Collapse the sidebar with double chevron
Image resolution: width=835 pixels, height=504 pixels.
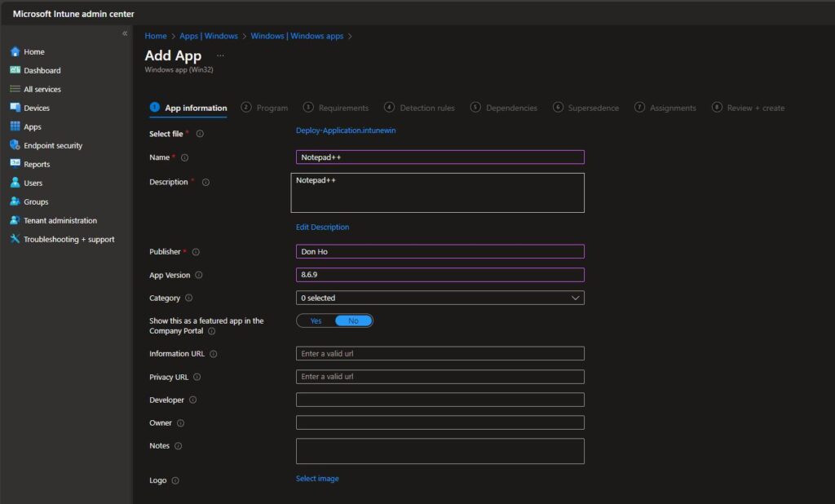(x=125, y=33)
